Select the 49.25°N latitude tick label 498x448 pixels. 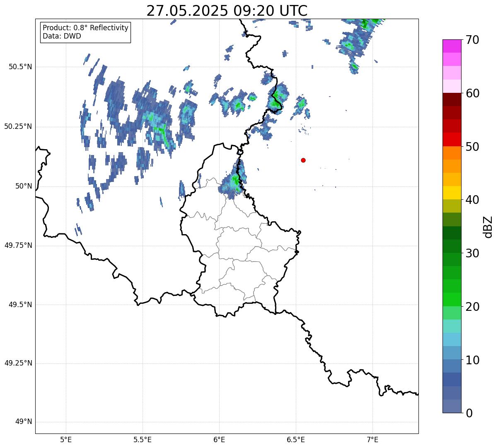click(x=18, y=363)
